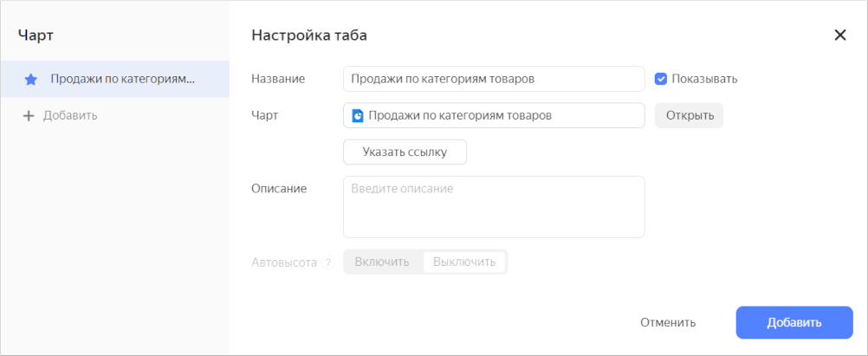The width and height of the screenshot is (868, 356).
Task: Switch Автовысота to Выключить
Action: 464,262
